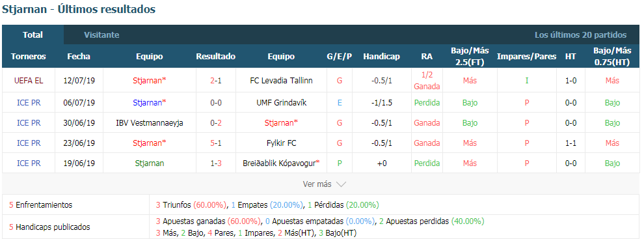Viewport: 644px width, 239px height.
Task: Click the Handicap column header
Action: (x=381, y=57)
